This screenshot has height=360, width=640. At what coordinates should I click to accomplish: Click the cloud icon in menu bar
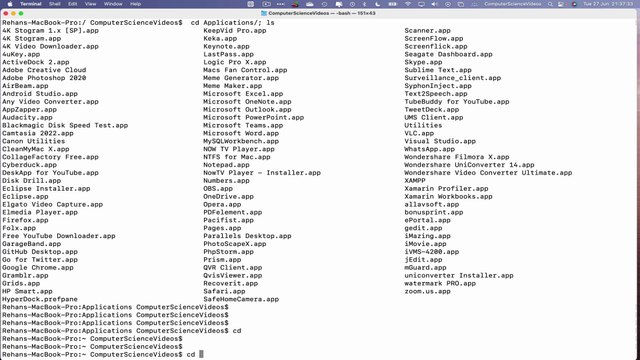(x=310, y=4)
